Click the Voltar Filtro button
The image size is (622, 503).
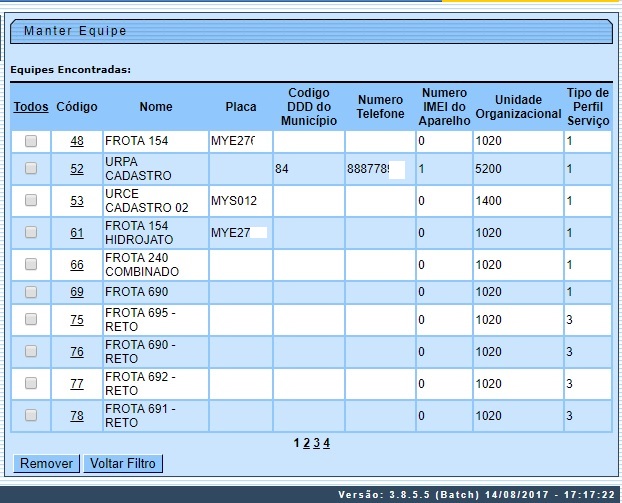tap(123, 464)
